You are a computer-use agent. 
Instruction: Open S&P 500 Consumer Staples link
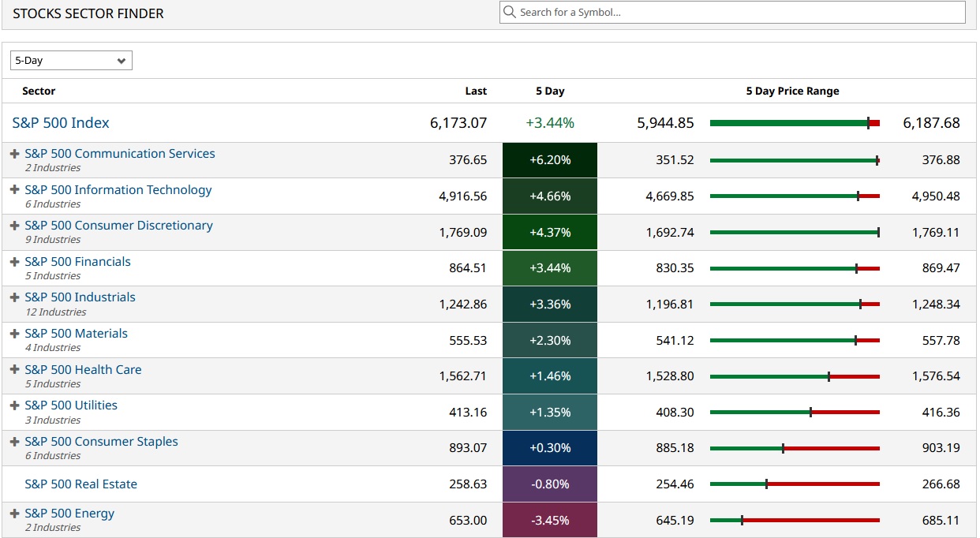coord(102,442)
